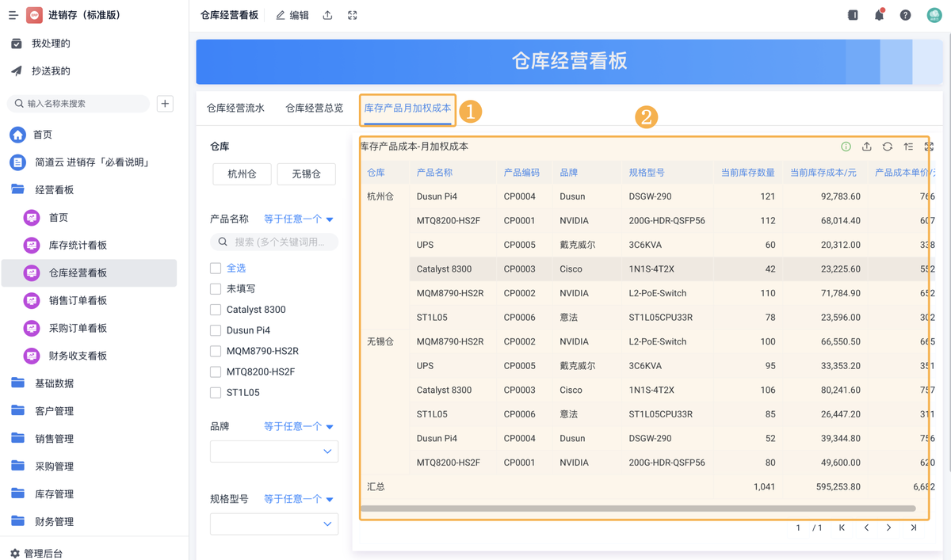The height and width of the screenshot is (560, 951).
Task: Click the plus icon next to sidebar search
Action: 165,104
